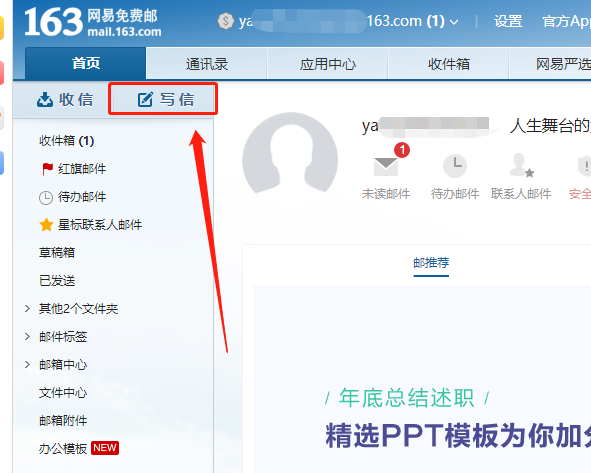Click the gray profile avatar
591x473 pixels.
click(290, 155)
